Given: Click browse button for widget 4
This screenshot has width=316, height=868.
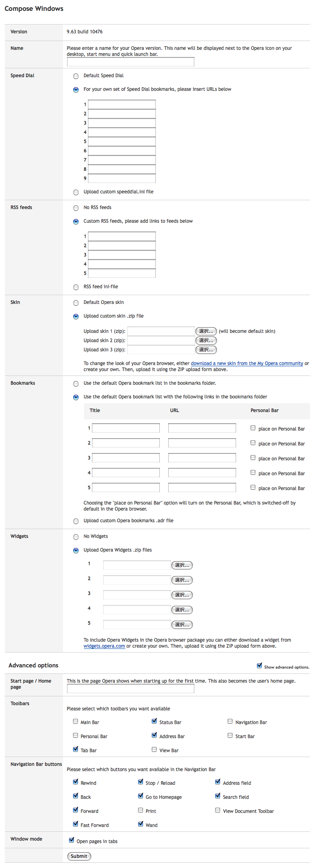Looking at the screenshot, I should [x=182, y=610].
